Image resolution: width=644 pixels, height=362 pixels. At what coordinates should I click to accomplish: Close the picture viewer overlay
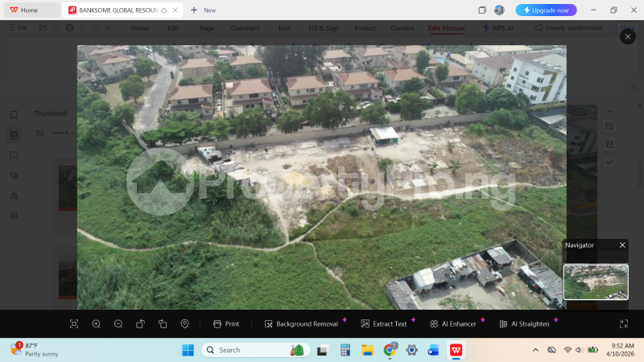point(628,37)
